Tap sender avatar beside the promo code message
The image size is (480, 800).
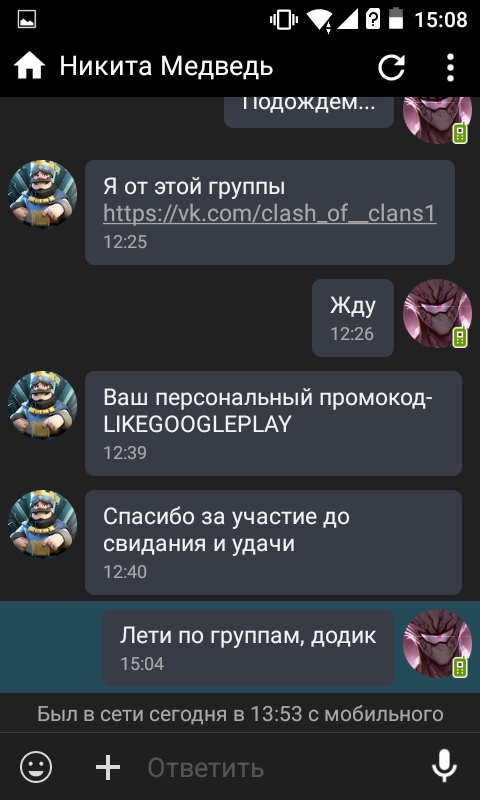pyautogui.click(x=42, y=406)
